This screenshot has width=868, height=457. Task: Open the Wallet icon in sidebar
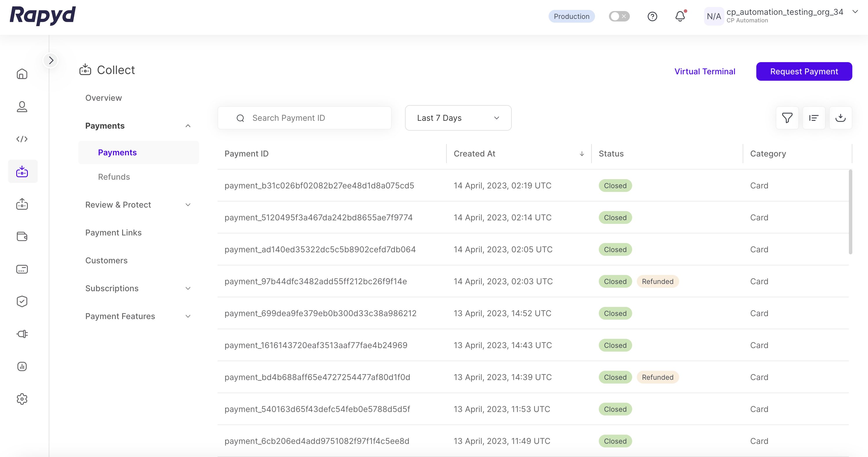(x=22, y=236)
